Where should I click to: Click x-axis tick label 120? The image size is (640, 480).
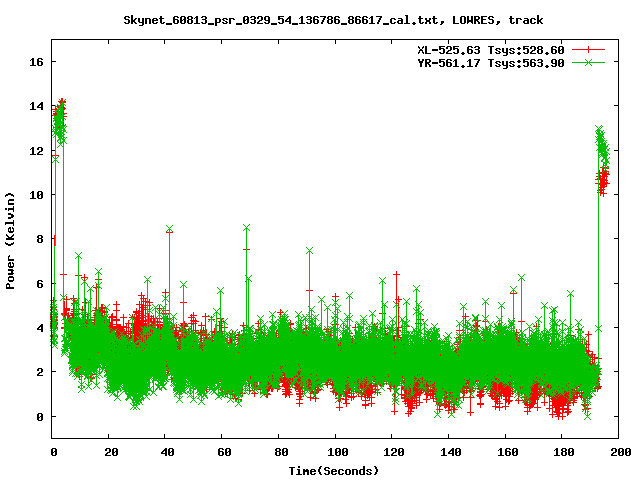click(x=394, y=452)
